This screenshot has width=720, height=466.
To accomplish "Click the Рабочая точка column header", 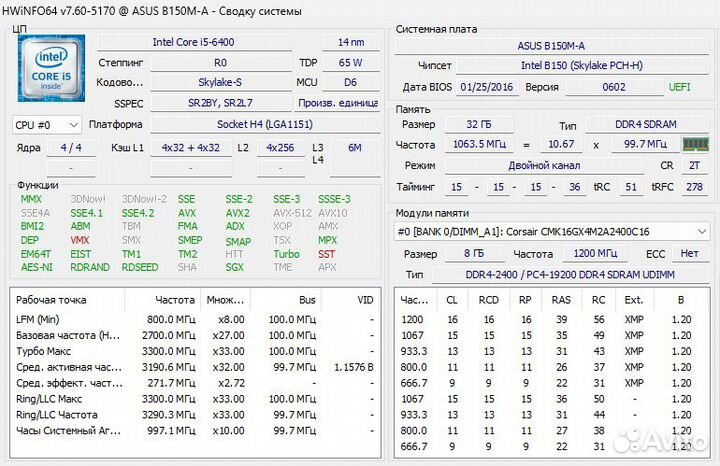I will (x=68, y=300).
